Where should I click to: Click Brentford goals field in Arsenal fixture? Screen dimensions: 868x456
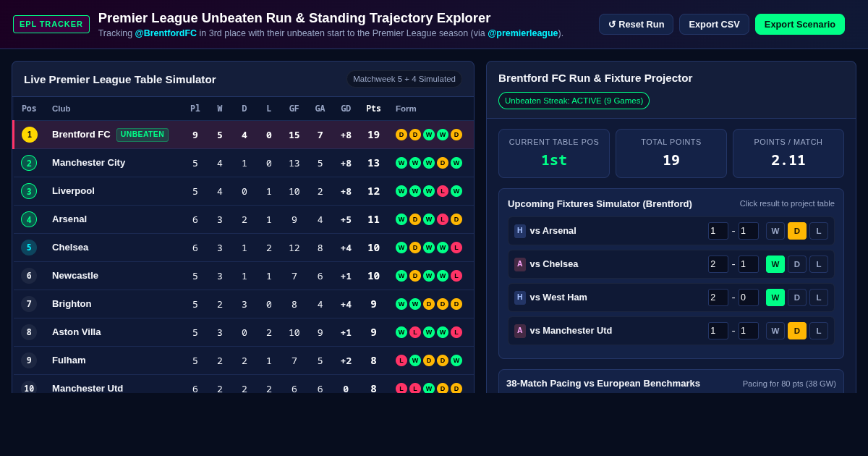click(718, 231)
